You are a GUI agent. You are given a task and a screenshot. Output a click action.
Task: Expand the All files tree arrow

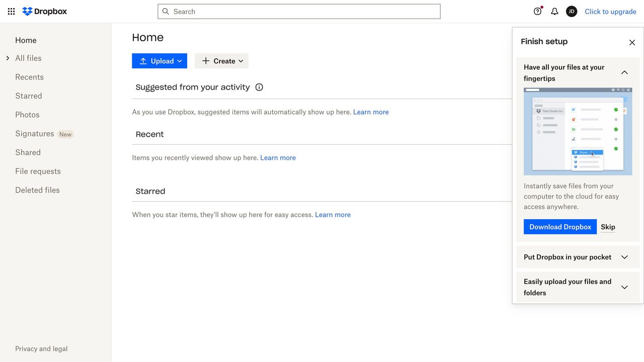(8, 58)
